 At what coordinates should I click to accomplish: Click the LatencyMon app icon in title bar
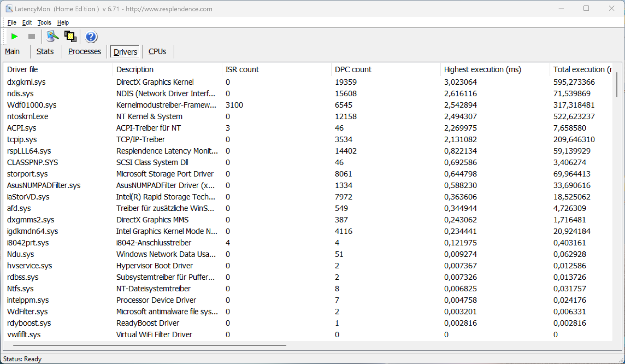[9, 9]
